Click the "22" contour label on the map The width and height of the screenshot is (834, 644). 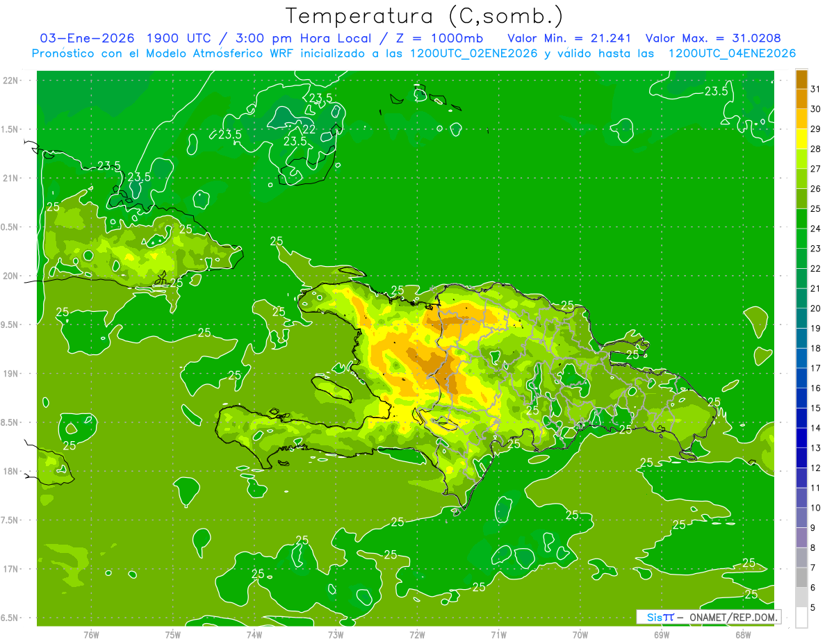310,129
